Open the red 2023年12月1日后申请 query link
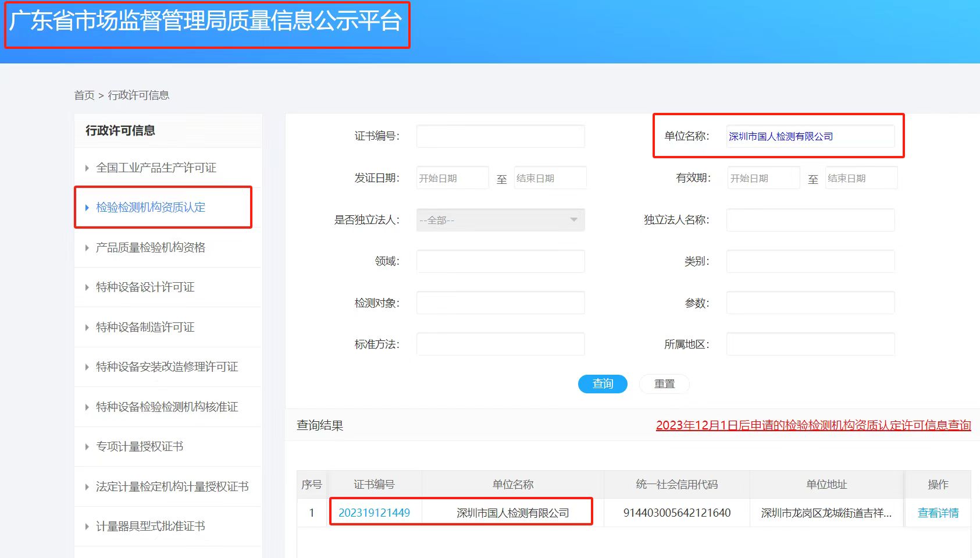Viewport: 980px width, 558px height. (814, 425)
